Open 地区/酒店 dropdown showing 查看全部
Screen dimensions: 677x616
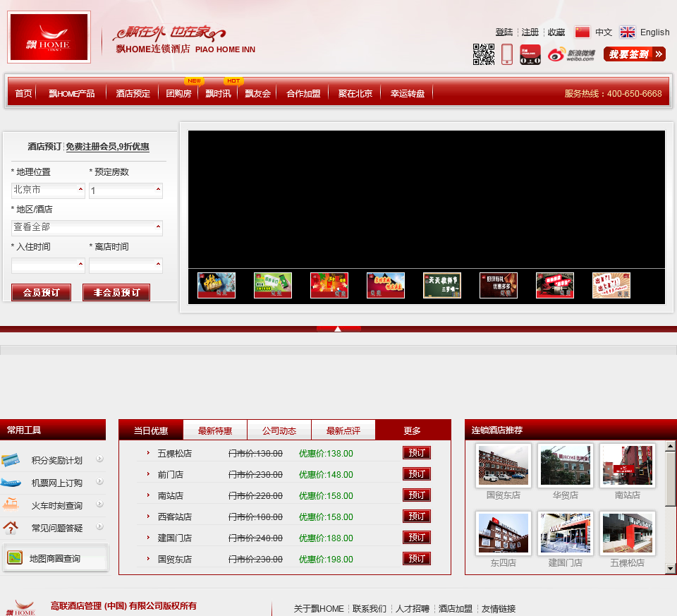[87, 228]
